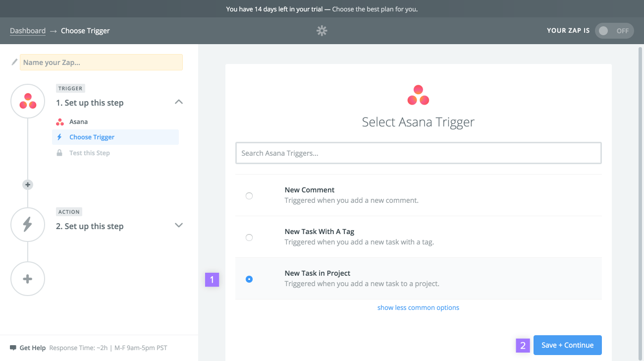
Task: Click the Zapier loading gear logo
Action: click(x=322, y=31)
